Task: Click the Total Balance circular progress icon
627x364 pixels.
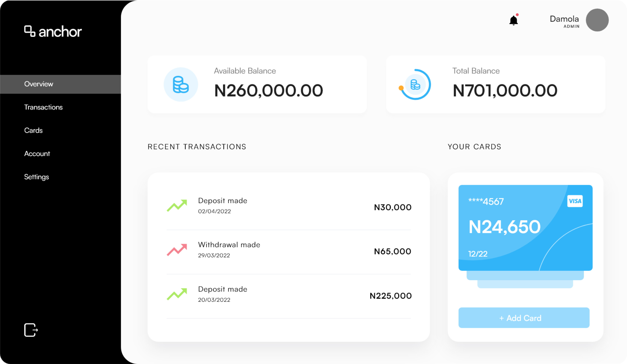Action: [415, 85]
